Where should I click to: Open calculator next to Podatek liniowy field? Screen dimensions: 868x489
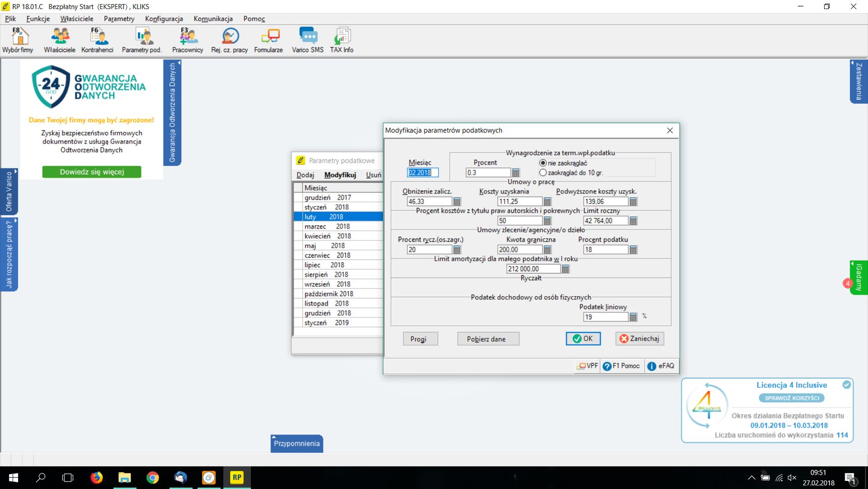pyautogui.click(x=633, y=317)
